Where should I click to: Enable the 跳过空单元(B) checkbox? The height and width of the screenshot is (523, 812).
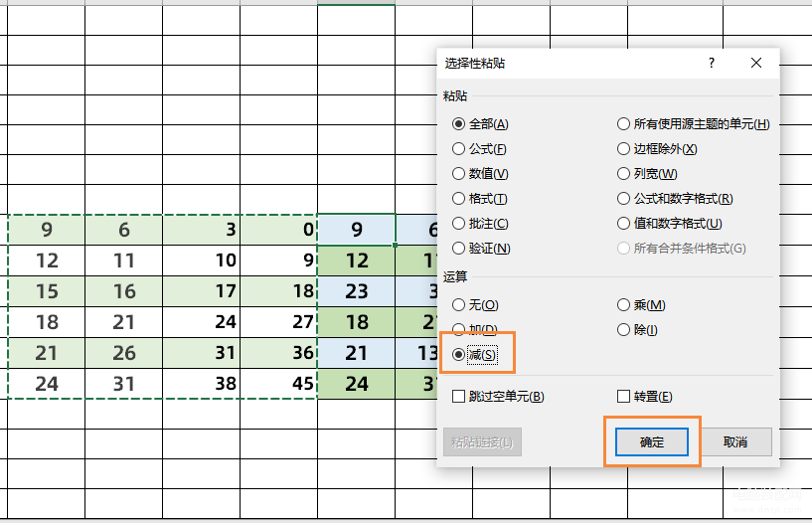pyautogui.click(x=498, y=397)
